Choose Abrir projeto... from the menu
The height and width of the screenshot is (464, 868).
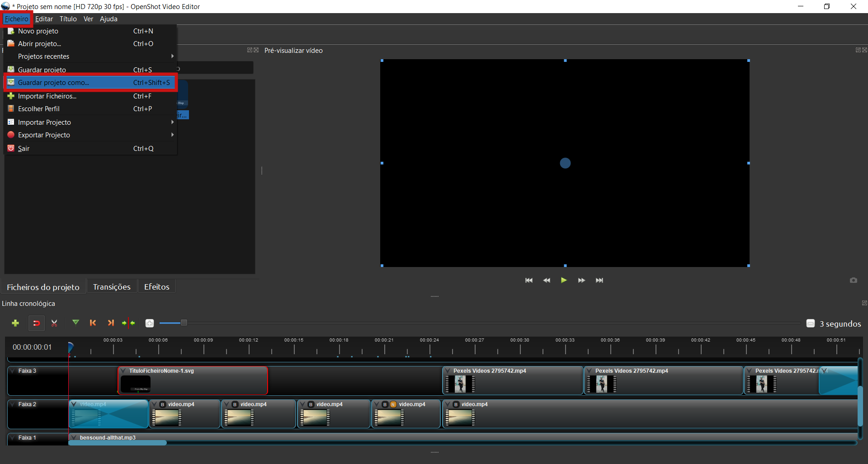click(x=90, y=44)
